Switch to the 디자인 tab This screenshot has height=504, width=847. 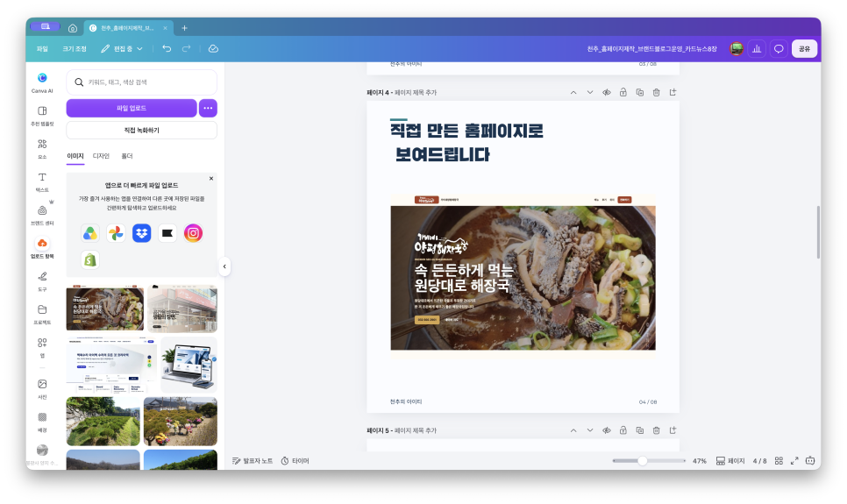click(x=101, y=156)
